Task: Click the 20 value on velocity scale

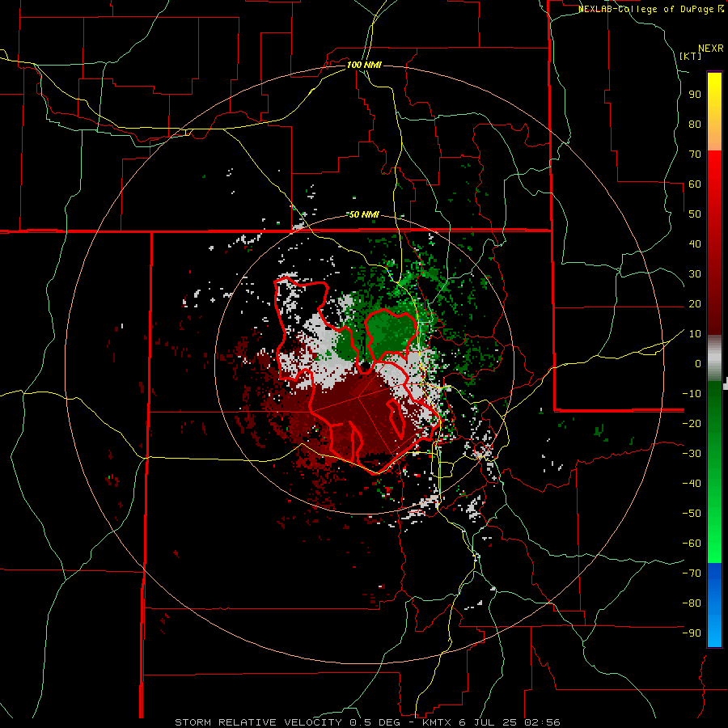Action: [x=695, y=303]
